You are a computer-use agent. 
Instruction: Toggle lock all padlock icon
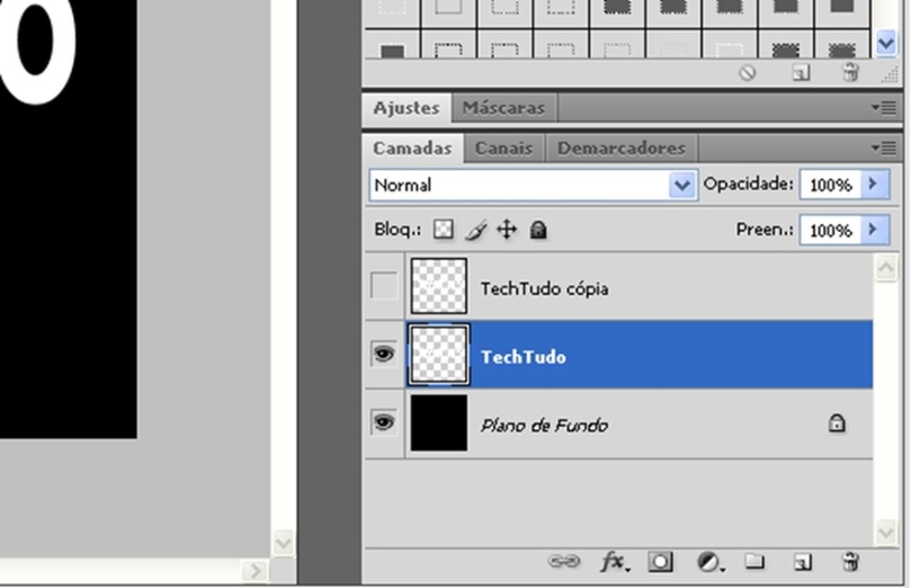coord(538,230)
